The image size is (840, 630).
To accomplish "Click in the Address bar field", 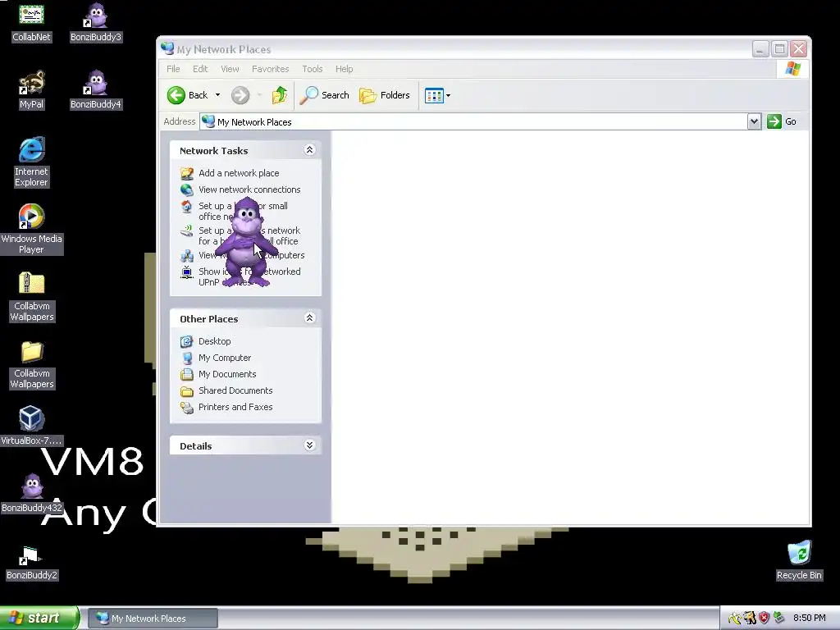I will pos(473,121).
